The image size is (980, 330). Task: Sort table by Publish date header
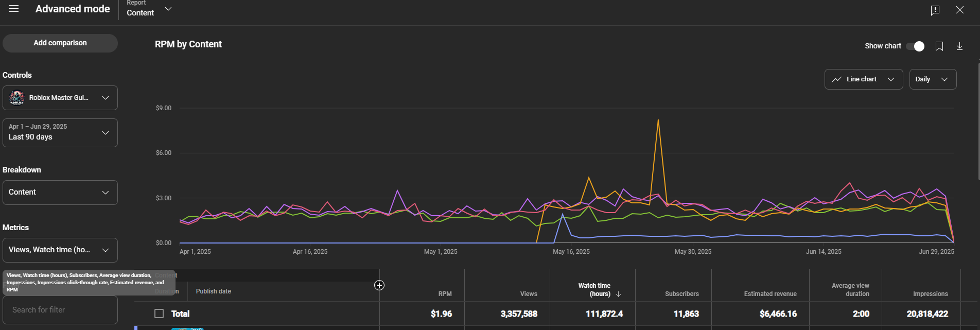point(213,291)
